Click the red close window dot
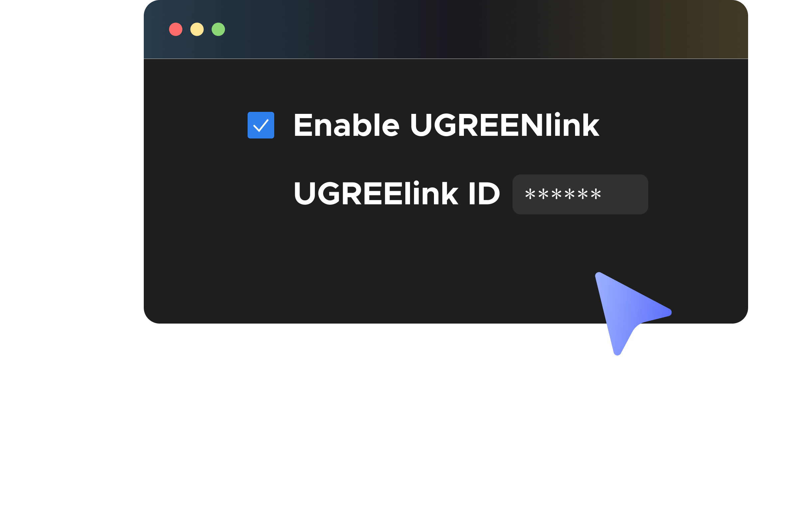Viewport: 812px width, 506px height. (x=176, y=29)
